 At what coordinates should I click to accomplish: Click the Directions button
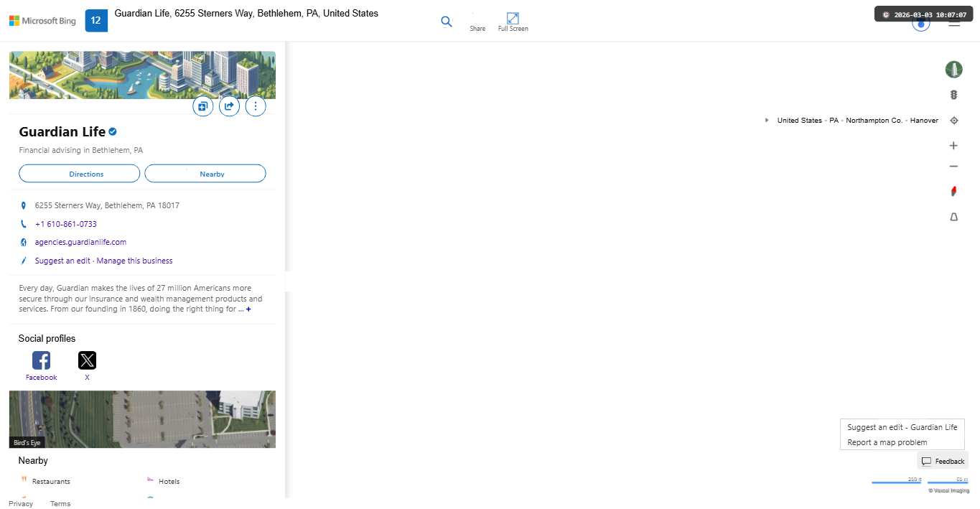tap(79, 174)
